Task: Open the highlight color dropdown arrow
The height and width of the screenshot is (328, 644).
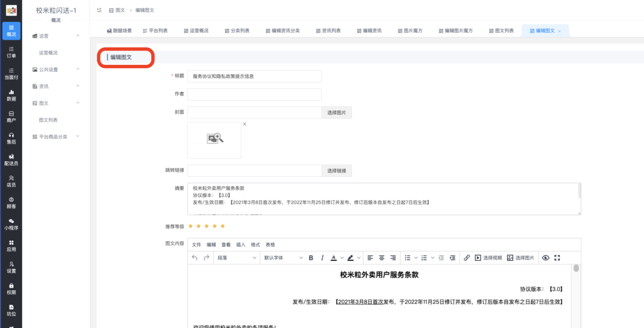Action: point(359,257)
